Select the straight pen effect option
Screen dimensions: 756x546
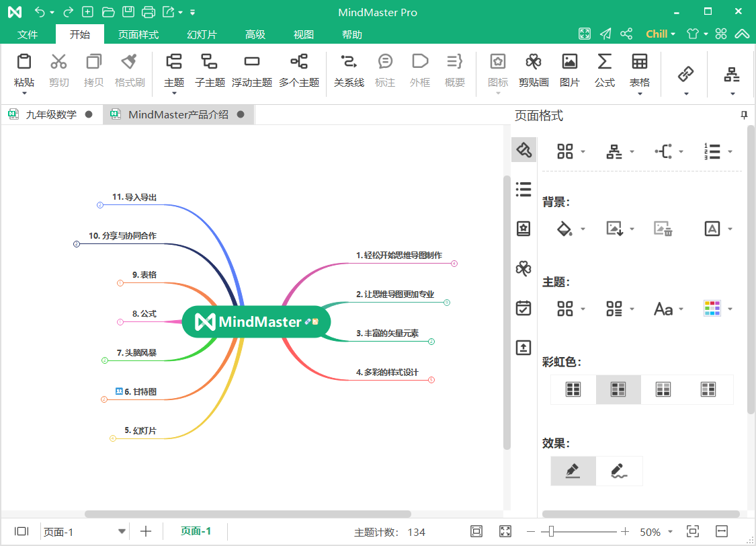(573, 471)
